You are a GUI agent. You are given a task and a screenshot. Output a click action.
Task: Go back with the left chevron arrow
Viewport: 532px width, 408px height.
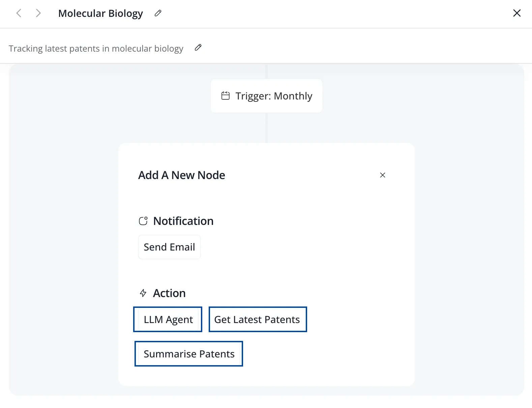tap(19, 13)
